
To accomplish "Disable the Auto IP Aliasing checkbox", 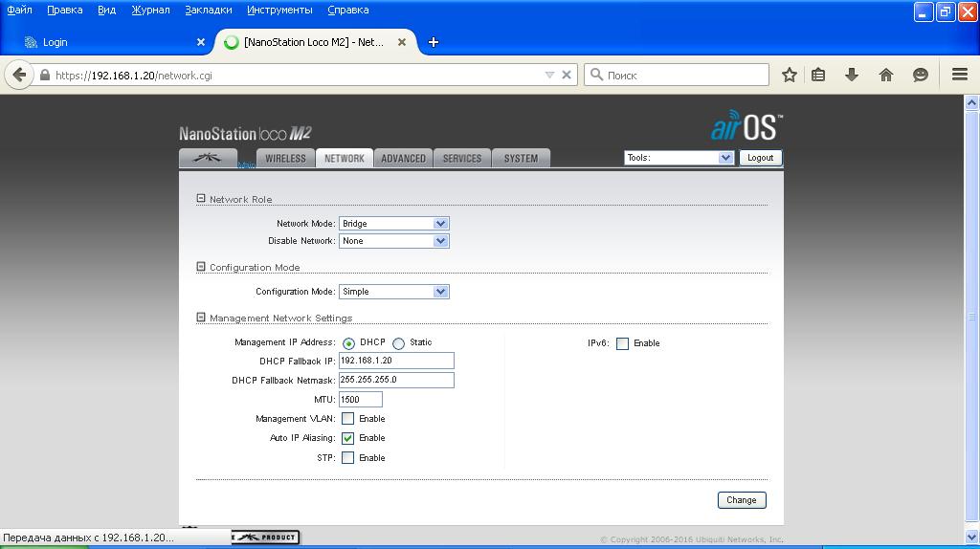I will (348, 438).
